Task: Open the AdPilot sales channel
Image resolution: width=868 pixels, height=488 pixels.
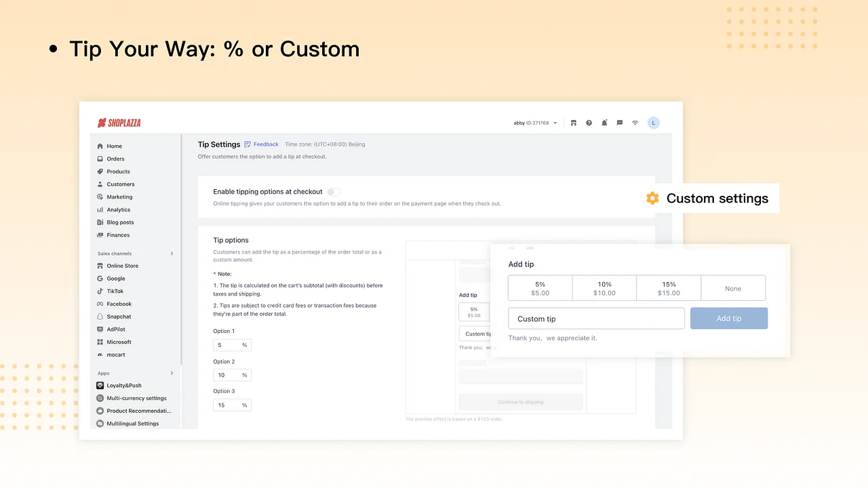Action: pyautogui.click(x=116, y=329)
